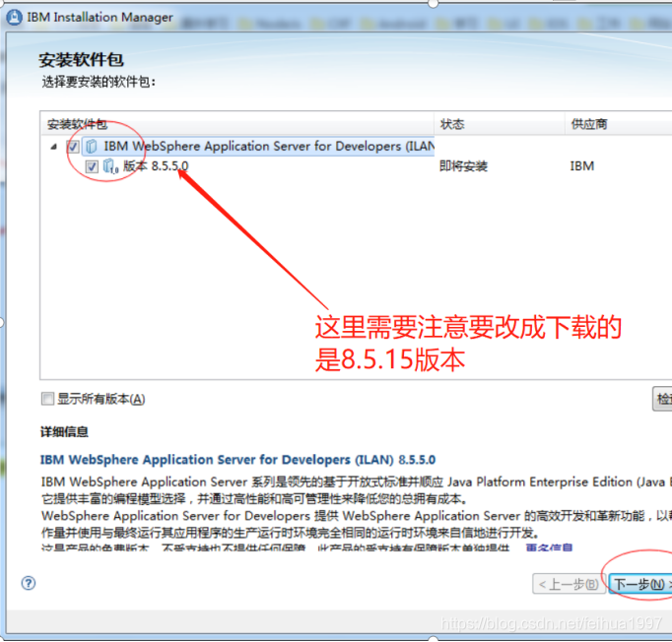Click the 供应商 column header
This screenshot has width=672, height=642.
pos(618,124)
